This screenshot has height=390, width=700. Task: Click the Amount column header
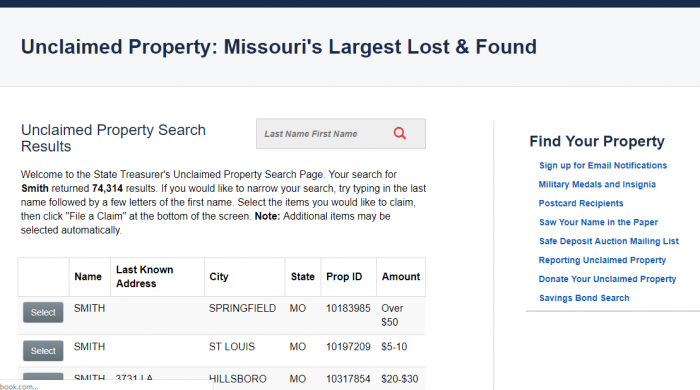[x=400, y=277]
